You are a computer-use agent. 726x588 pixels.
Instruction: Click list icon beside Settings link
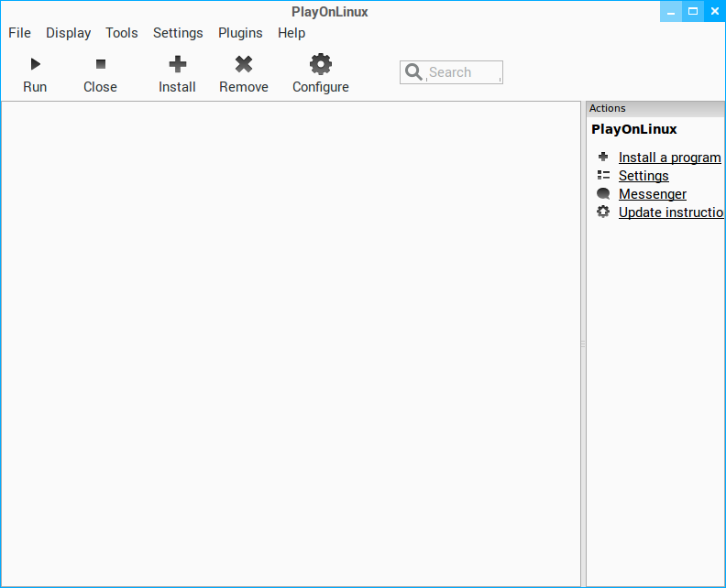coord(603,175)
